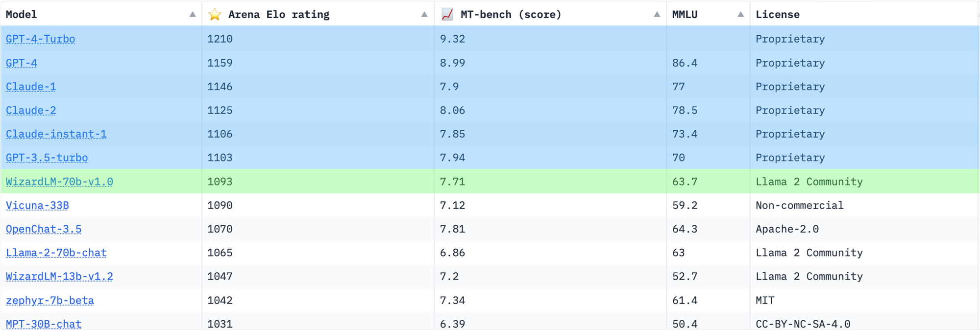This screenshot has height=331, width=980.
Task: Visit the Claude-instant-1 link
Action: (x=56, y=134)
